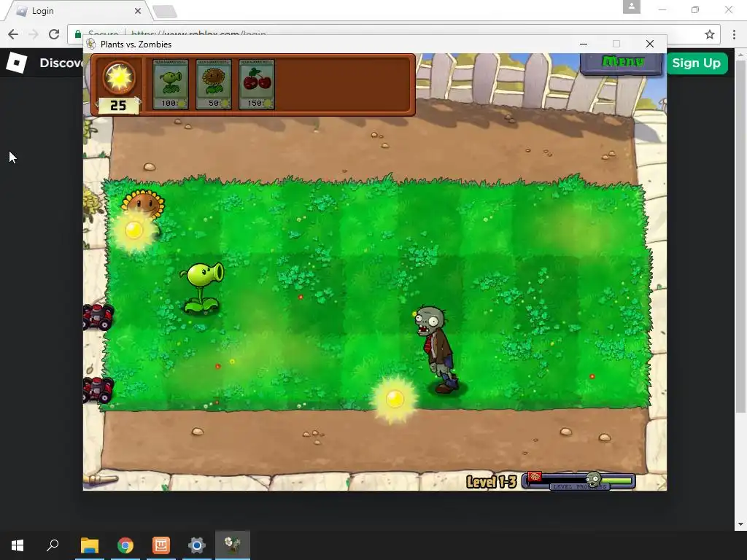Open the Chrome profile avatar button
The width and height of the screenshot is (747, 560).
click(x=631, y=7)
